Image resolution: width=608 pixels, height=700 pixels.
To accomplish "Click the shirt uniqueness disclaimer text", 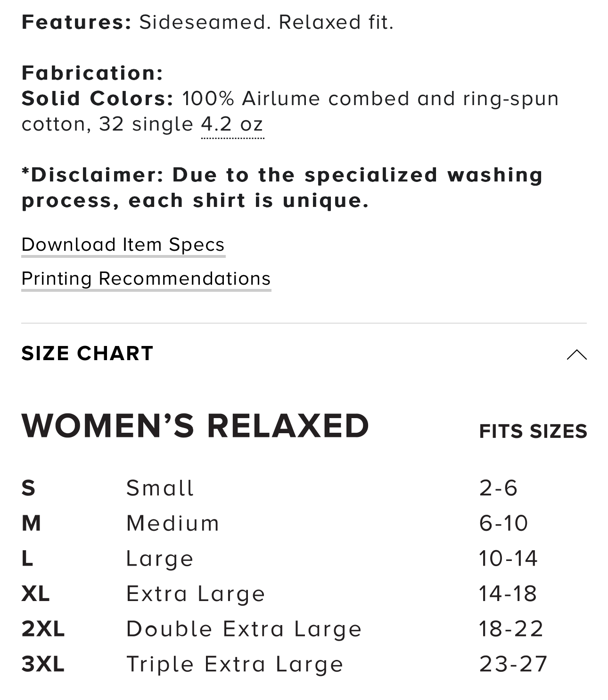I will [282, 188].
